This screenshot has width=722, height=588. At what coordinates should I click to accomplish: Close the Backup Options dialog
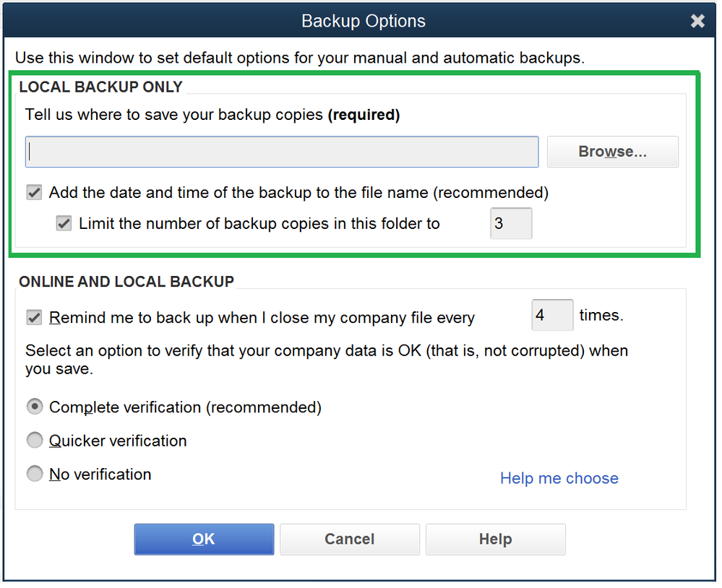pos(697,21)
